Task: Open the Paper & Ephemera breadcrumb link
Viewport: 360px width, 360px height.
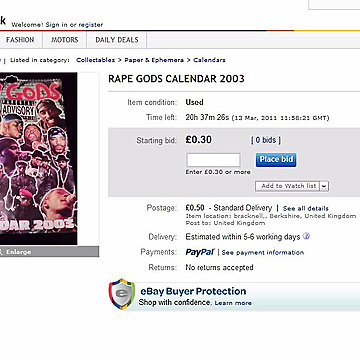Action: (154, 60)
